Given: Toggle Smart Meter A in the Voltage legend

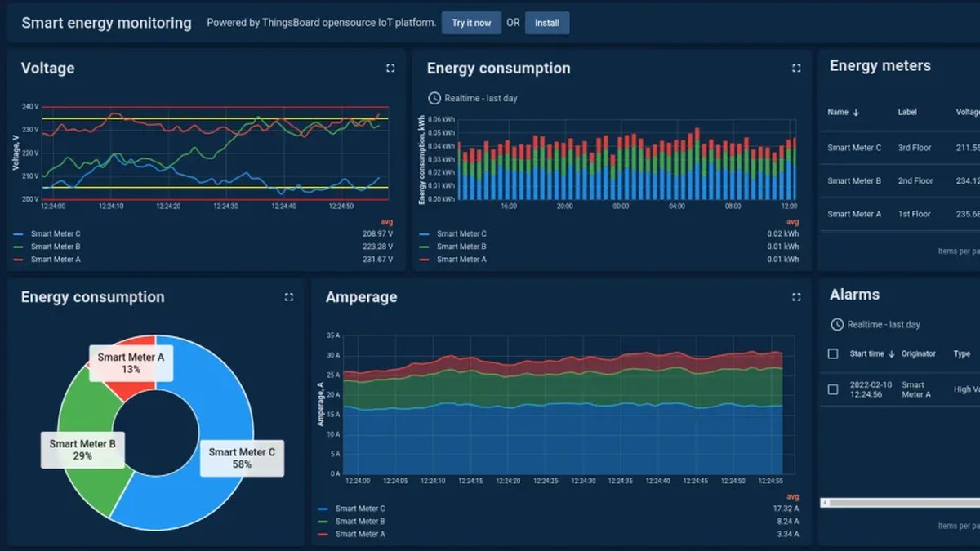Looking at the screenshot, I should tap(56, 260).
